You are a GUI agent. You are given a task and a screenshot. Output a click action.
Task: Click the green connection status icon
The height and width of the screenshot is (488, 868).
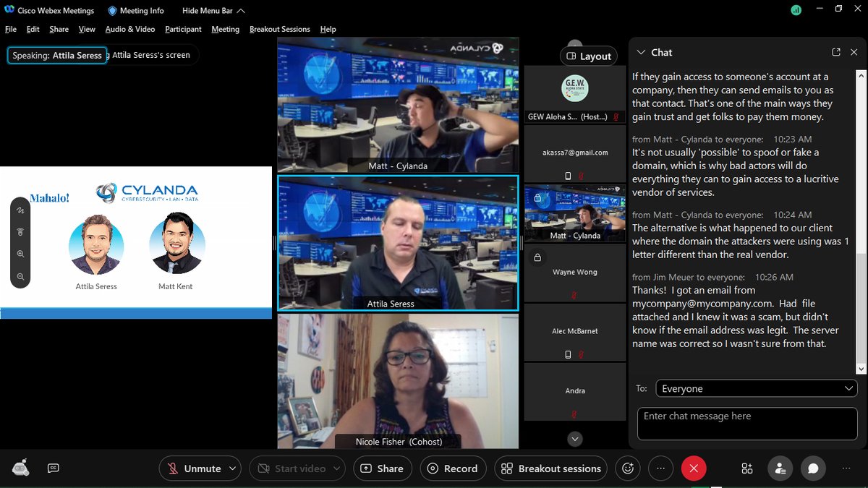coord(796,11)
